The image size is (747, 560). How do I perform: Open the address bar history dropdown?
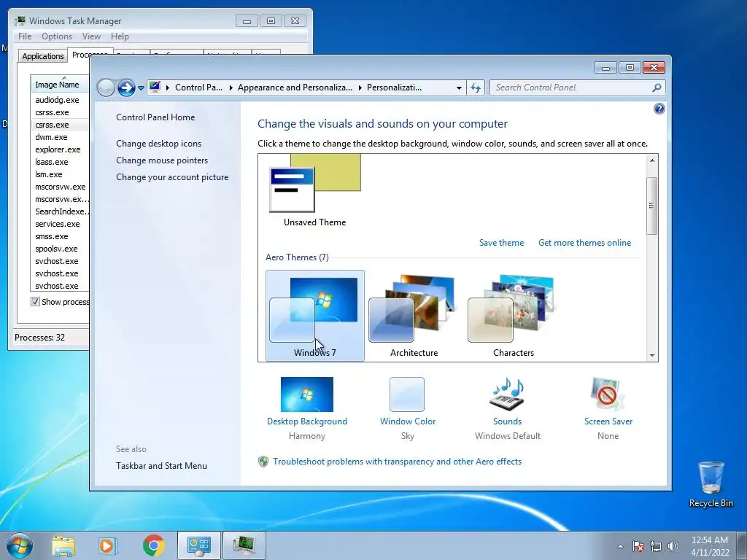click(x=459, y=87)
